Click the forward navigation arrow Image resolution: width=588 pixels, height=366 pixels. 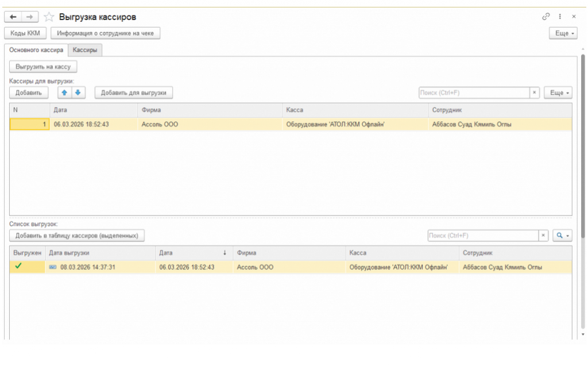29,17
